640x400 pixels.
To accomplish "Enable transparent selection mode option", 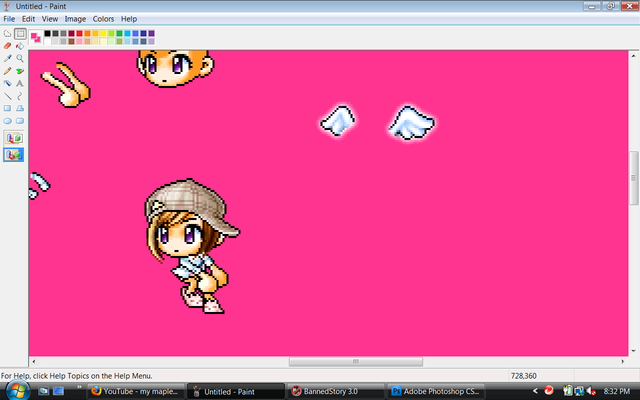I will [13, 155].
